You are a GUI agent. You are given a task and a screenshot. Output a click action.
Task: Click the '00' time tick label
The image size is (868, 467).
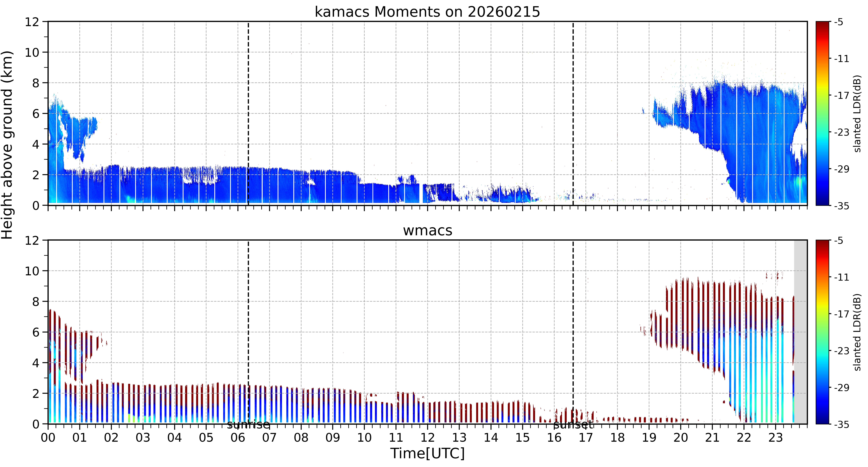48,438
